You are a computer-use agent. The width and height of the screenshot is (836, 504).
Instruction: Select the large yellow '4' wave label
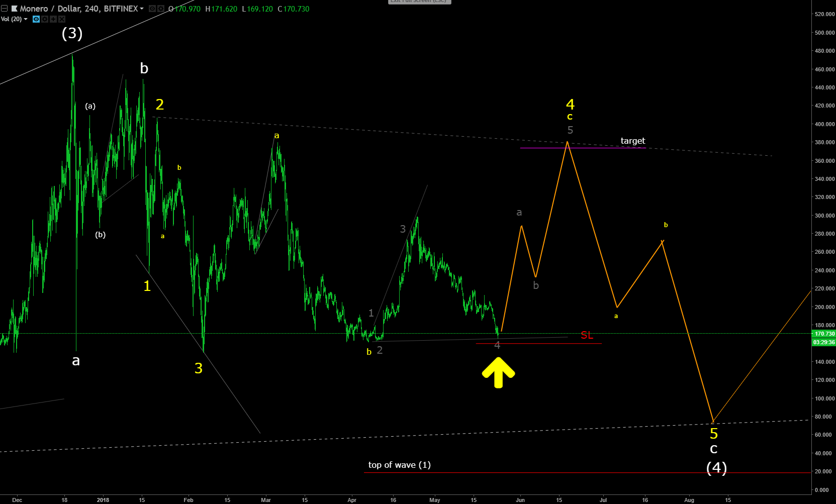click(570, 104)
